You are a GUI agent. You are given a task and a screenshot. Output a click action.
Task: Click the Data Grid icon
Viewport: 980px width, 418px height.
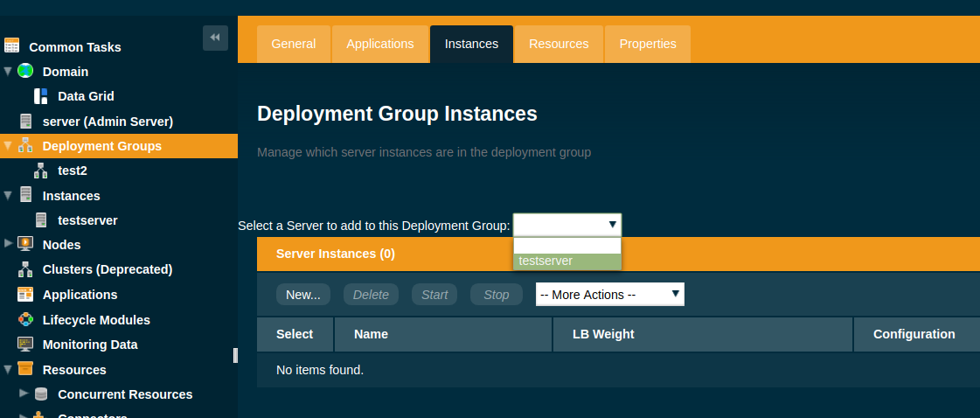(x=40, y=96)
